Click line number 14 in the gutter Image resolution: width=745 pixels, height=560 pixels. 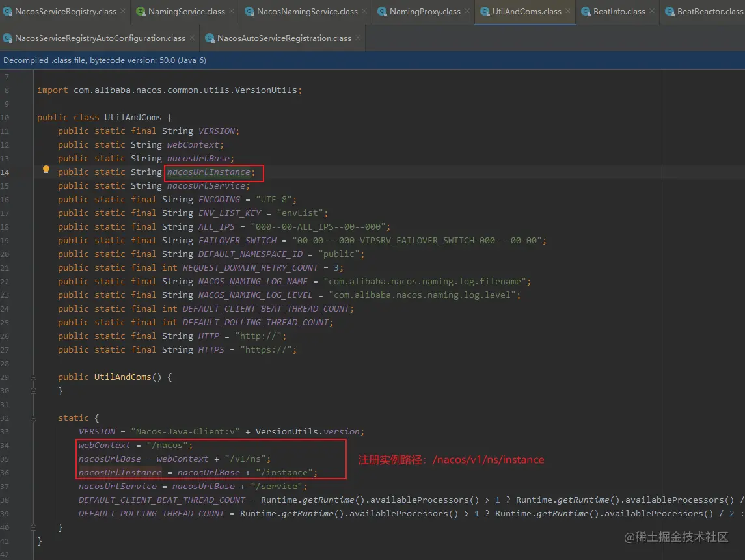pos(5,172)
